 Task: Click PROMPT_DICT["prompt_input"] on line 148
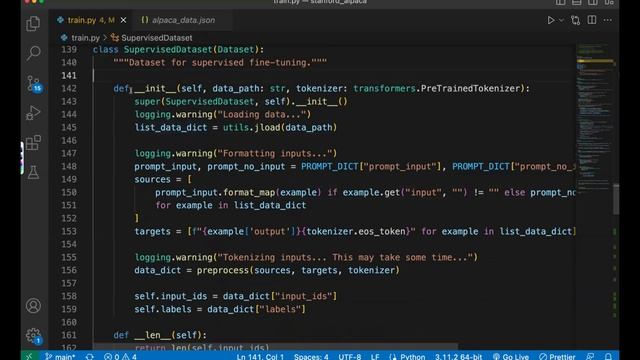point(371,167)
